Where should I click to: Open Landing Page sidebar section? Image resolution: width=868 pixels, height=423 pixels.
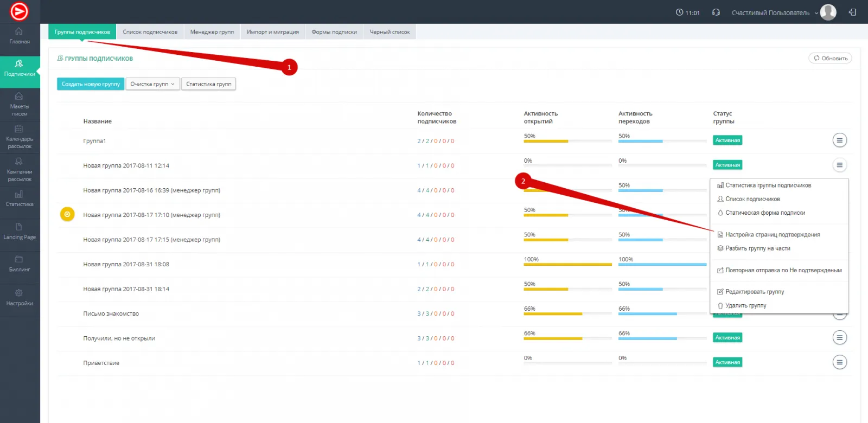[20, 232]
